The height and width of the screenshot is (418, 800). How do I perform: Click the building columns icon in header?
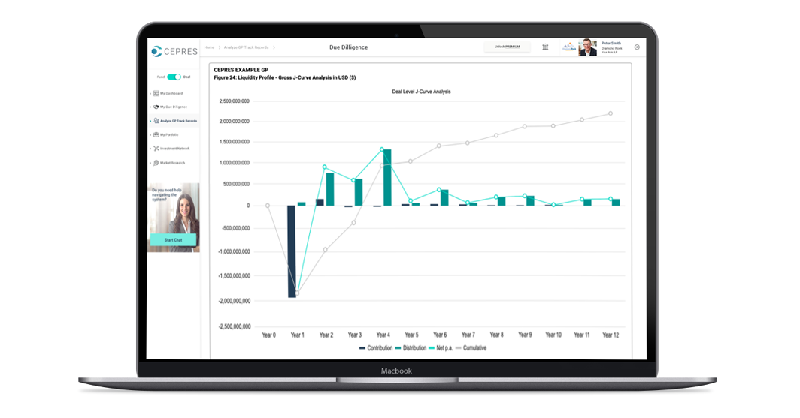pos(545,47)
